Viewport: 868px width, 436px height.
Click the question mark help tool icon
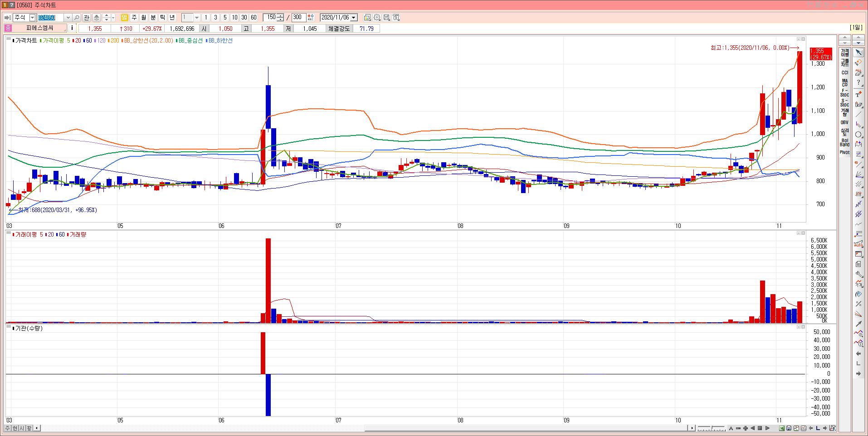pos(858,82)
